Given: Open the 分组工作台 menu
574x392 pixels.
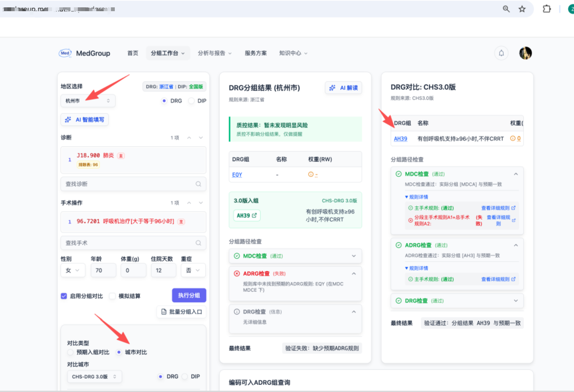Looking at the screenshot, I should [168, 53].
